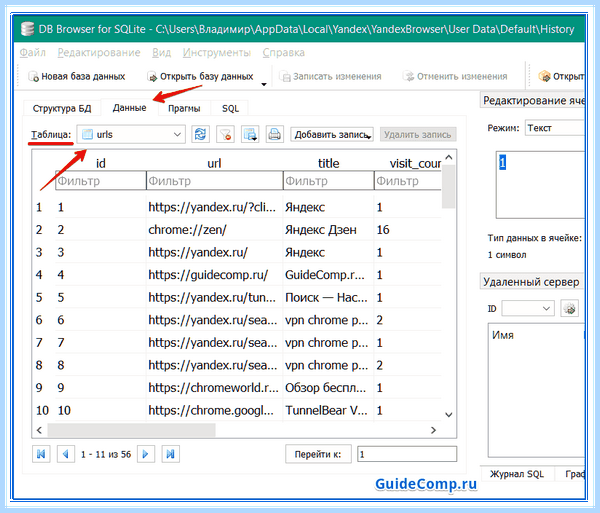600x513 pixels.
Task: Click the save table as icon
Action: pos(250,134)
